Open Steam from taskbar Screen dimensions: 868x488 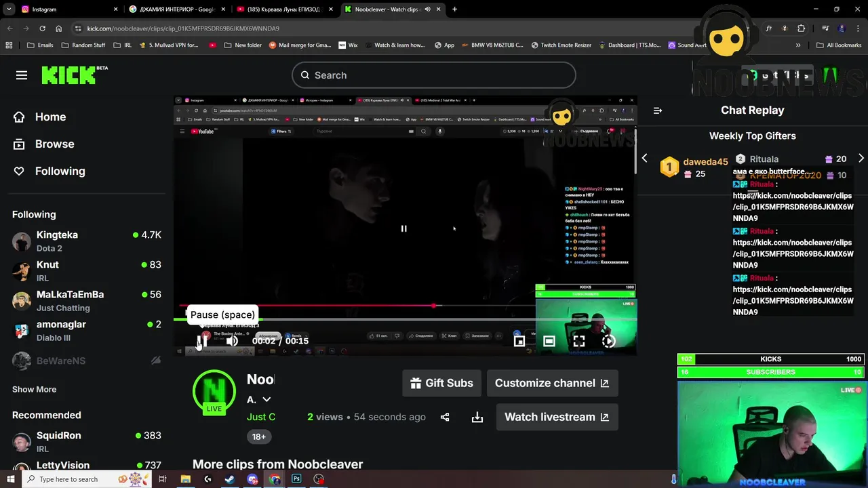click(x=230, y=479)
